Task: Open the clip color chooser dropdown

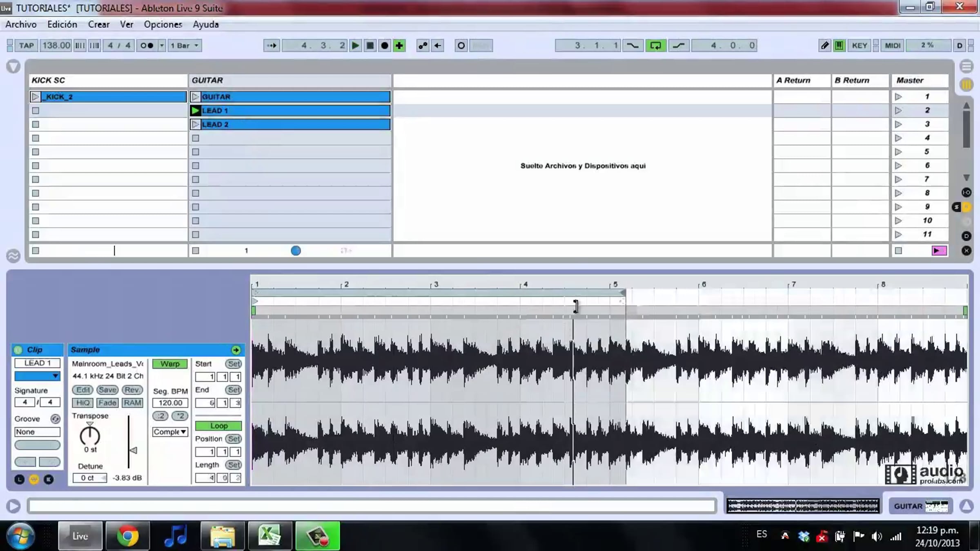Action: pos(37,376)
